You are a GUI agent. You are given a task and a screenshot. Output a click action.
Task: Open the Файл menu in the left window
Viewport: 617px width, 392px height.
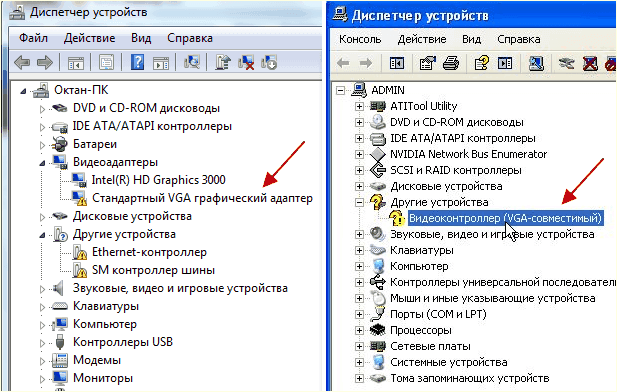click(x=33, y=38)
